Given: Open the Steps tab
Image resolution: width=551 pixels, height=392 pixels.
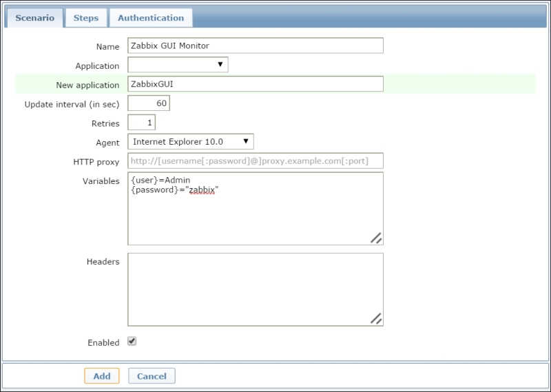Looking at the screenshot, I should coord(86,18).
